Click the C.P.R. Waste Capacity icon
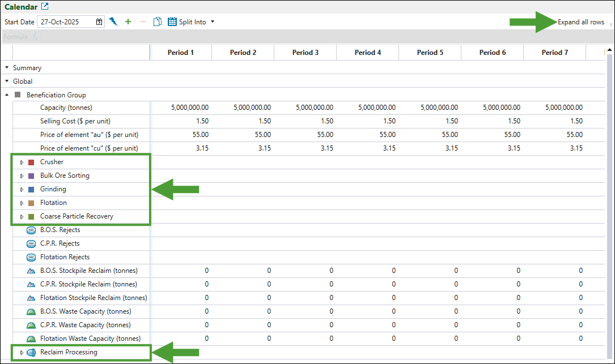615x364 pixels. tap(32, 325)
